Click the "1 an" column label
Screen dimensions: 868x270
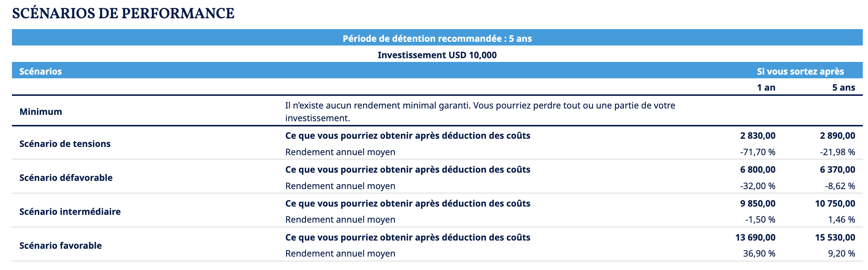(x=766, y=87)
